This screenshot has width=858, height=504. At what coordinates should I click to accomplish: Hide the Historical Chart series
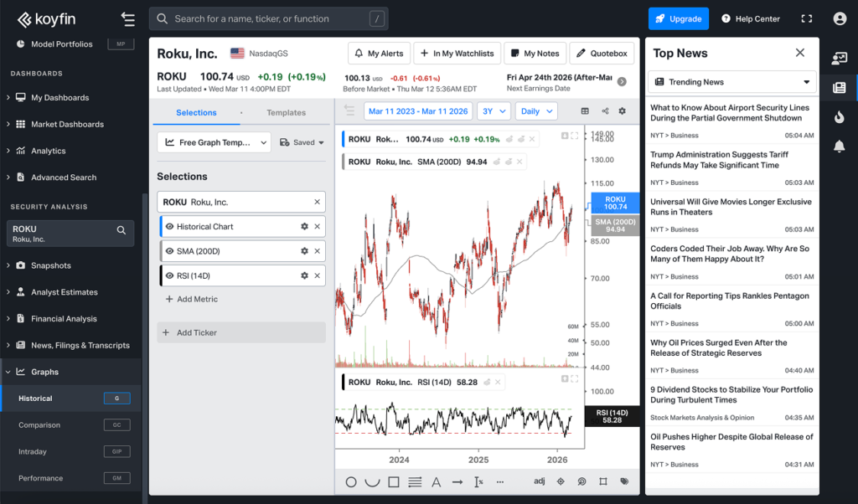coord(170,227)
